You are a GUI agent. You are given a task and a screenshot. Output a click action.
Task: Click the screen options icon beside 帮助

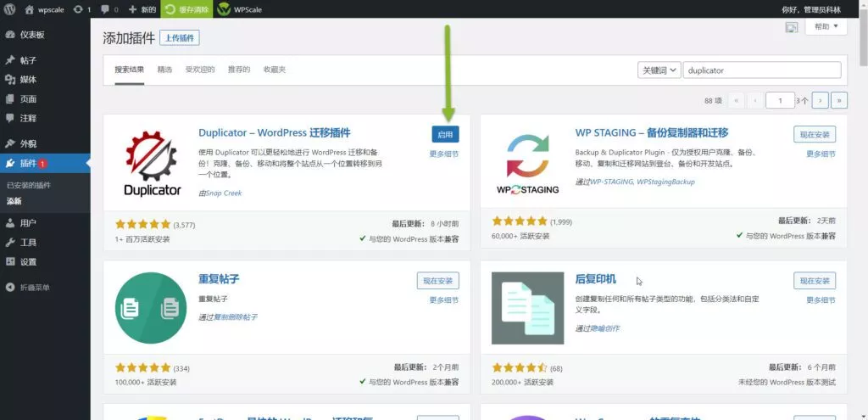pyautogui.click(x=792, y=27)
